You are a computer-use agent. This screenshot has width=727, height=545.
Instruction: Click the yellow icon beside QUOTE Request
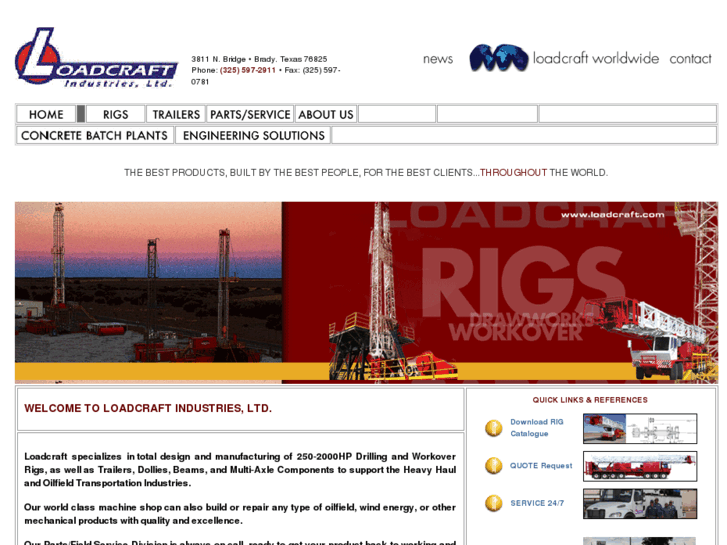point(494,465)
